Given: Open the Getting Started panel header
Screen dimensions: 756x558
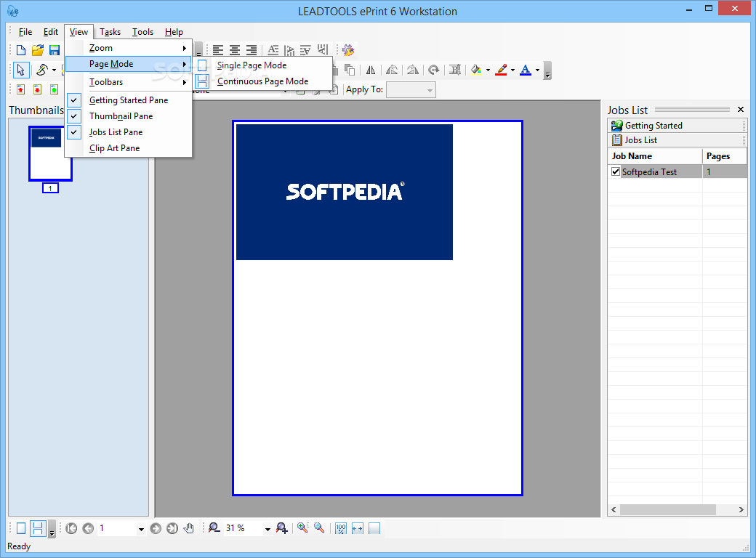Looking at the screenshot, I should coord(677,125).
